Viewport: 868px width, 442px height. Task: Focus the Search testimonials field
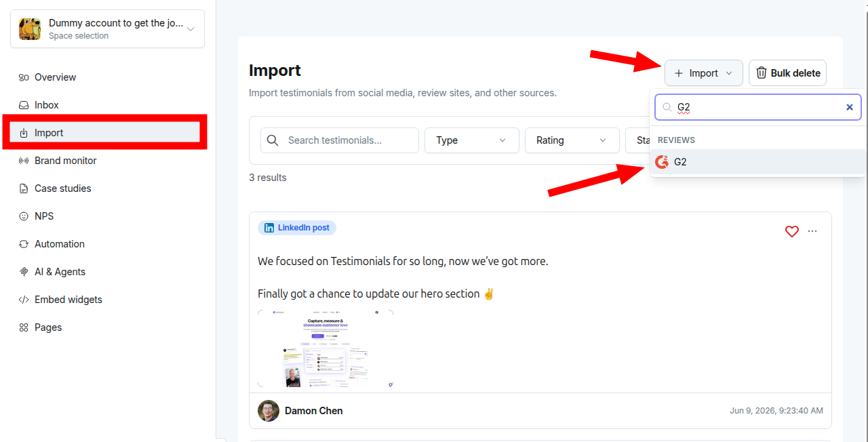coord(340,140)
